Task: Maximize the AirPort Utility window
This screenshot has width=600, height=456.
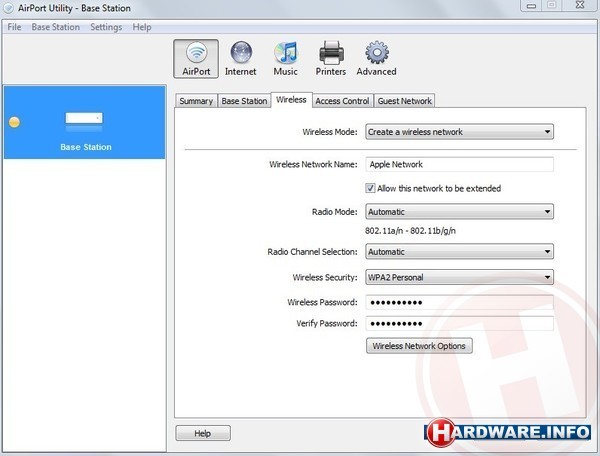Action: [x=552, y=5]
